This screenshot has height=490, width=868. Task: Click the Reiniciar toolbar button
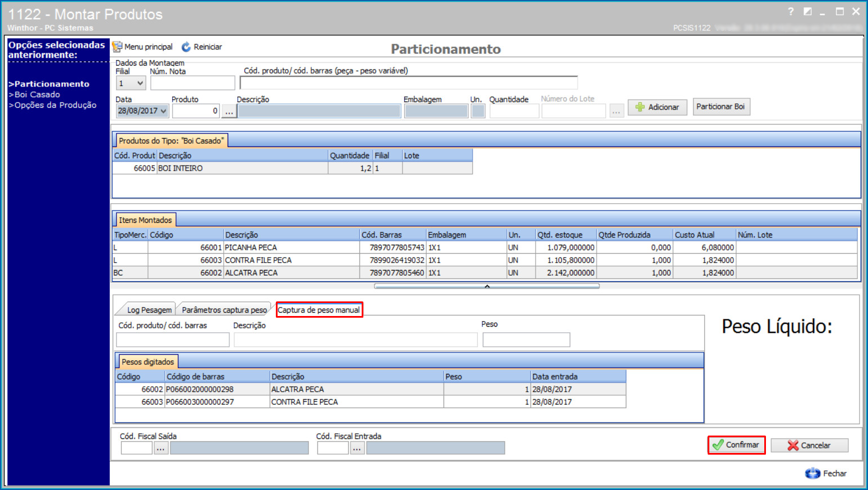pyautogui.click(x=202, y=47)
